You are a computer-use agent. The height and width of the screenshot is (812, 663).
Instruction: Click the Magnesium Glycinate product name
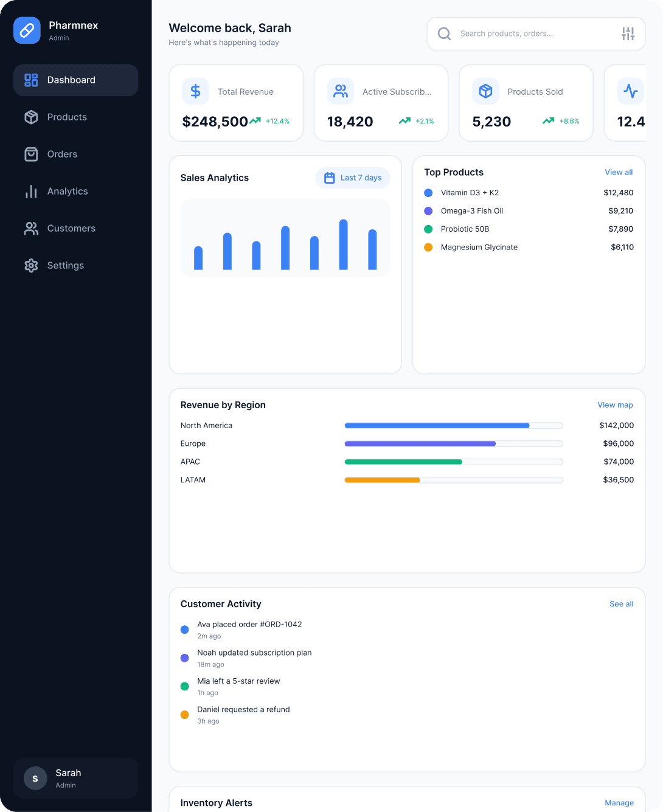[479, 248]
